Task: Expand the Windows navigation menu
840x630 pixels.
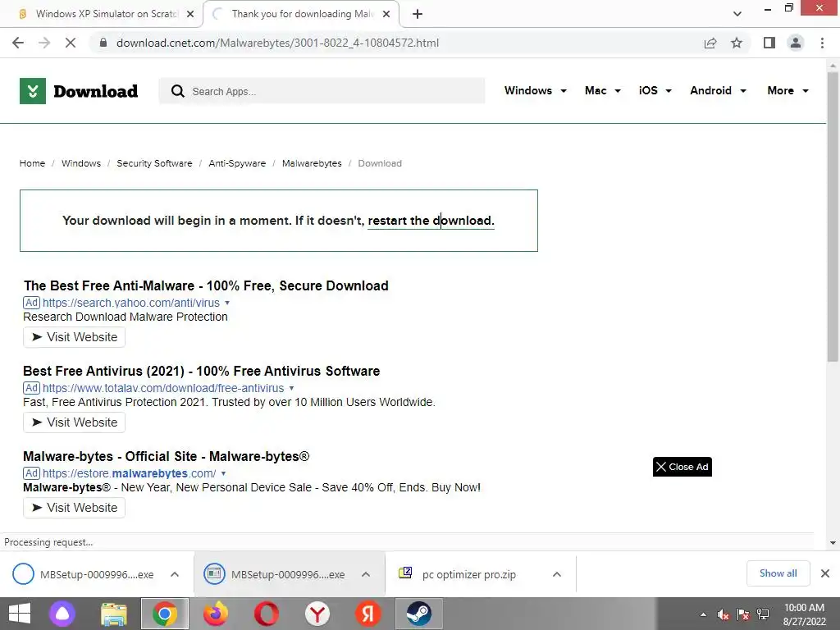Action: coord(535,90)
